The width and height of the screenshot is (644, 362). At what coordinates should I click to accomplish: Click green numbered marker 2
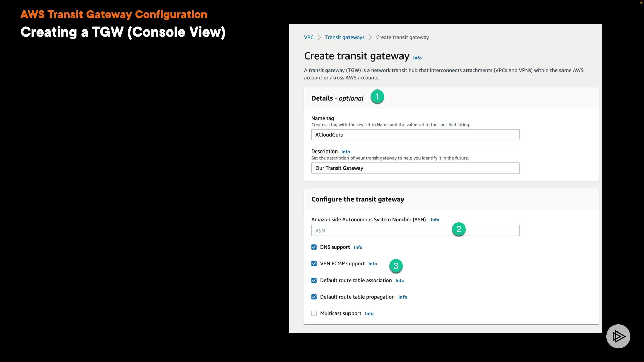pos(459,229)
